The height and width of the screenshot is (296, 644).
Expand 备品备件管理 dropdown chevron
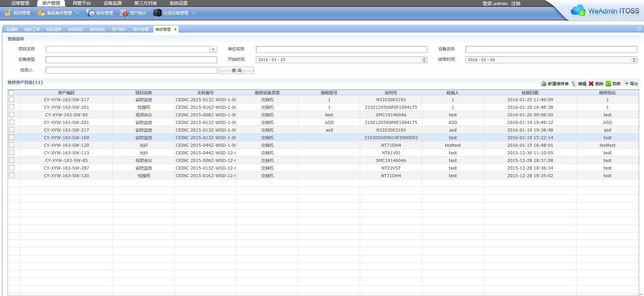pyautogui.click(x=77, y=13)
